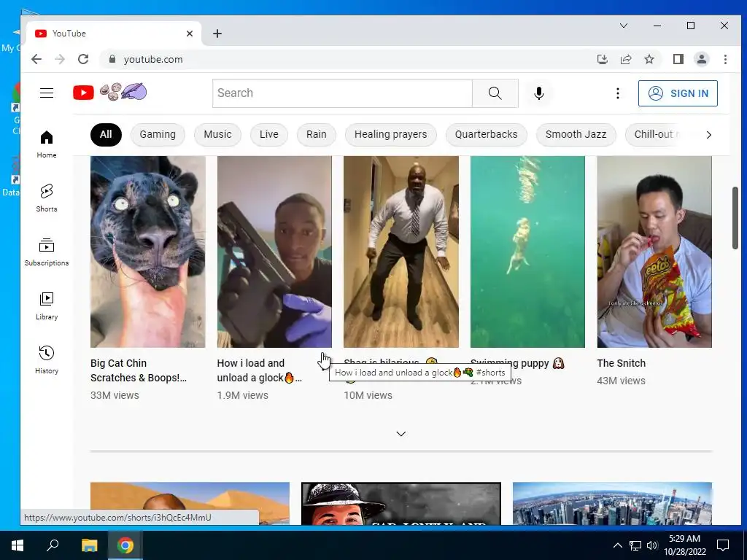Click the page vertical scrollbar thumb

pyautogui.click(x=735, y=217)
